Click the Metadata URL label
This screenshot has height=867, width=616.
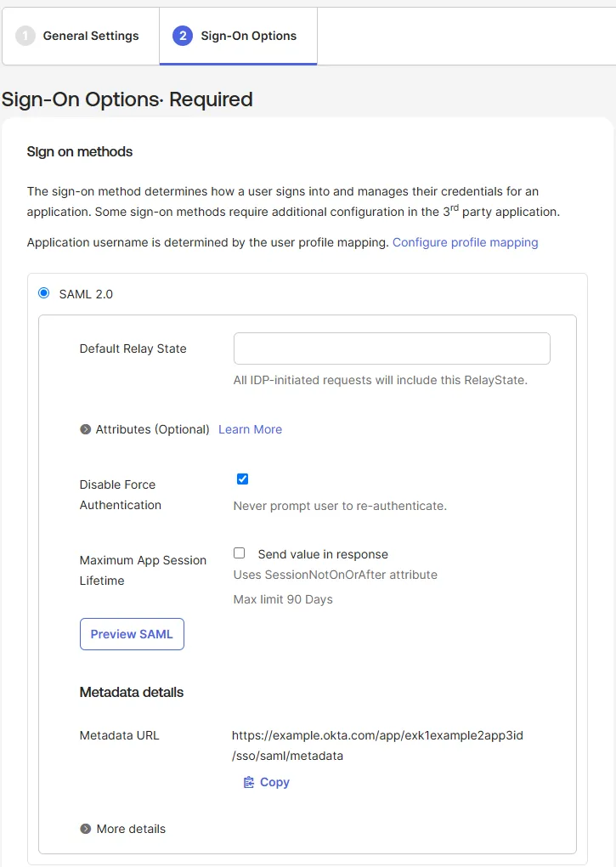point(119,735)
